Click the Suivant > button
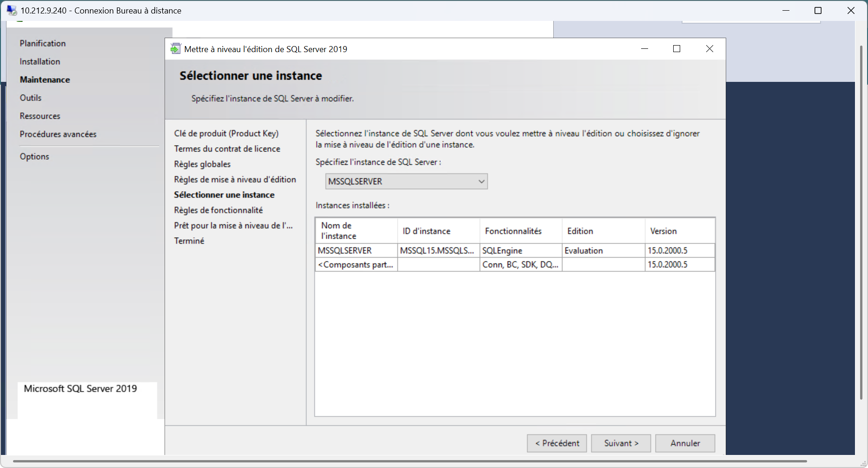The height and width of the screenshot is (468, 868). pyautogui.click(x=621, y=443)
